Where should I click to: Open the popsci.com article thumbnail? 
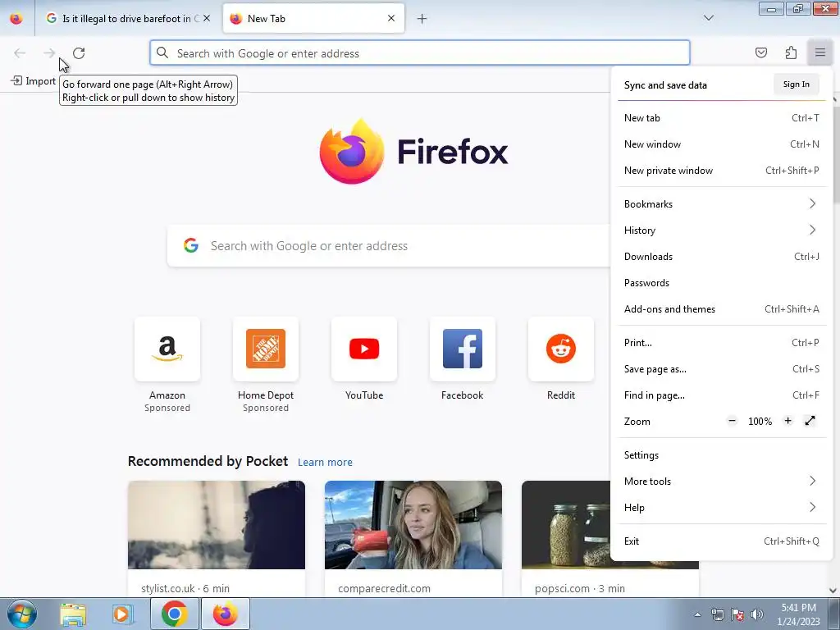tap(566, 525)
